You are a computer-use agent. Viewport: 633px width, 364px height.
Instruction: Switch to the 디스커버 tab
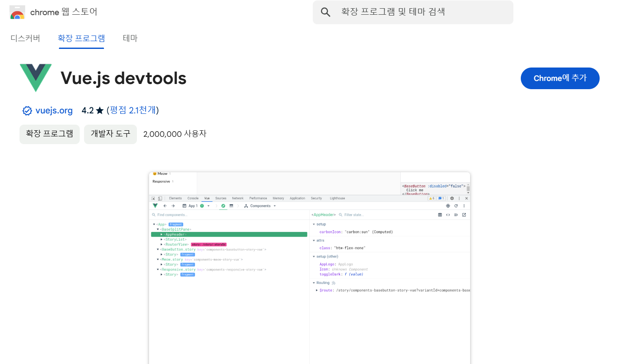pos(25,38)
